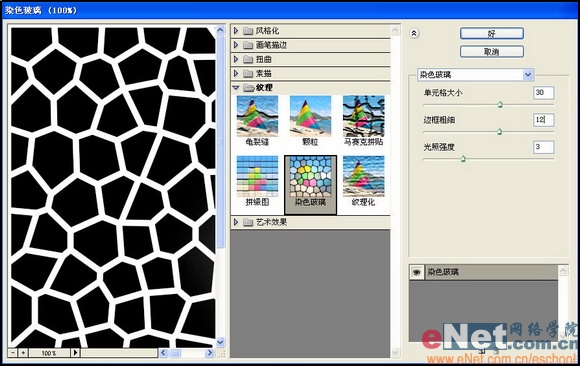Image resolution: width=580 pixels, height=366 pixels.
Task: Expand the 画笔描边 filter folder
Action: 236,45
